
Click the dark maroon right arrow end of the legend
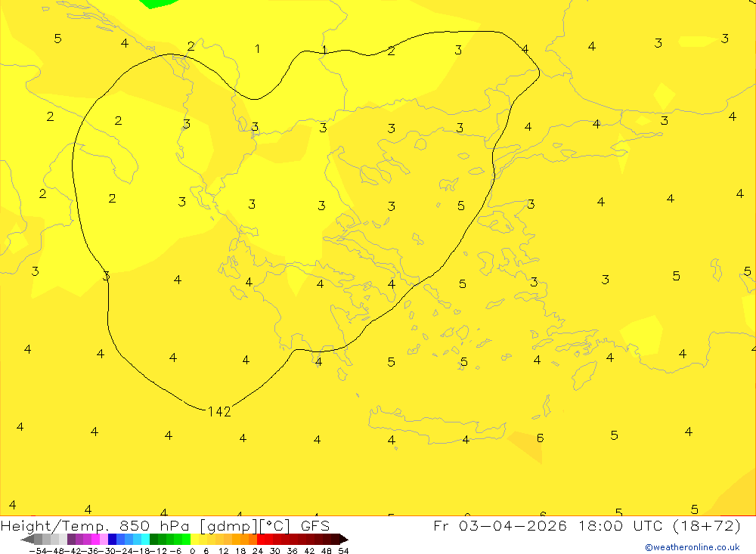click(x=343, y=540)
